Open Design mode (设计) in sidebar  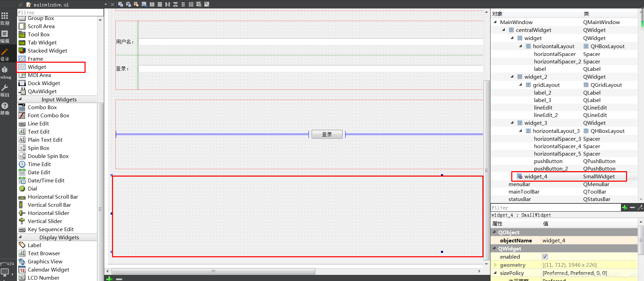coord(5,55)
